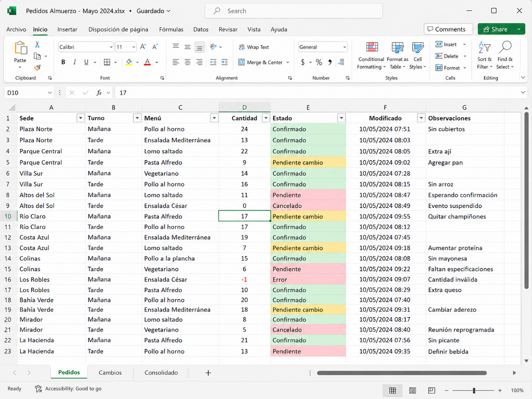Screen dimensions: 532x399
Task: Open the Estado column filter dropdown
Action: [x=342, y=118]
